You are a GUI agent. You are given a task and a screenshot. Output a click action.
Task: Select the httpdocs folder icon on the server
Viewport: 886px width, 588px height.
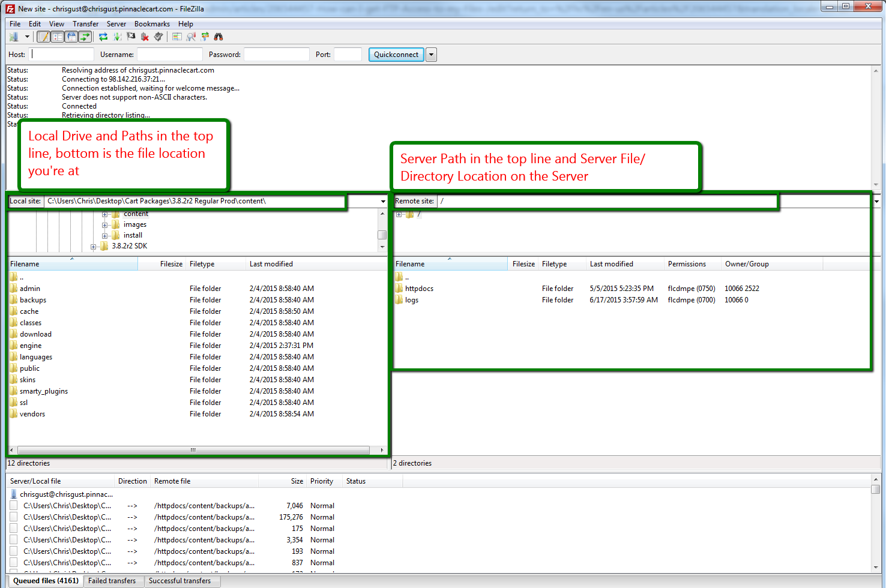pos(399,289)
